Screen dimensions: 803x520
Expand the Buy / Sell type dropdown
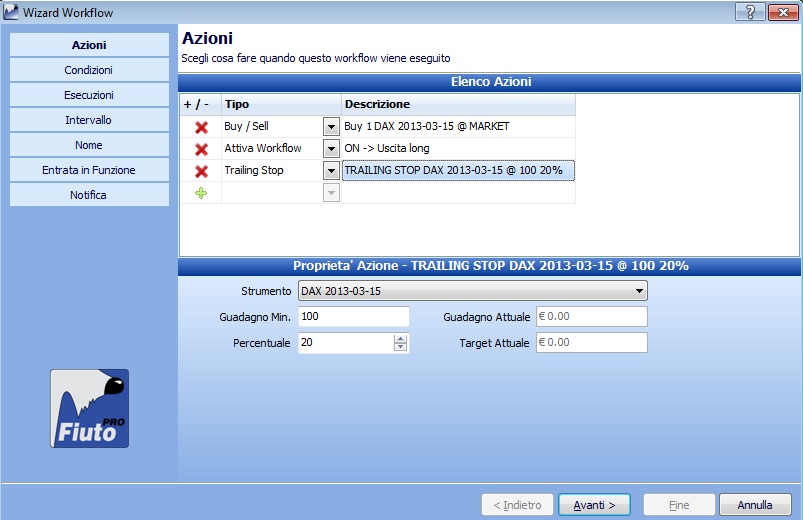pos(331,127)
